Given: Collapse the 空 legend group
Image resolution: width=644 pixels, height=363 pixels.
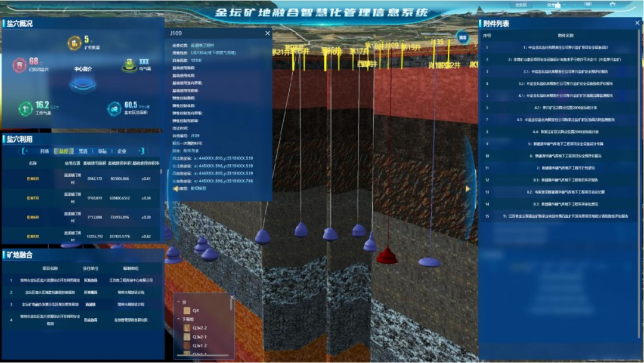Looking at the screenshot, I should click(x=179, y=302).
